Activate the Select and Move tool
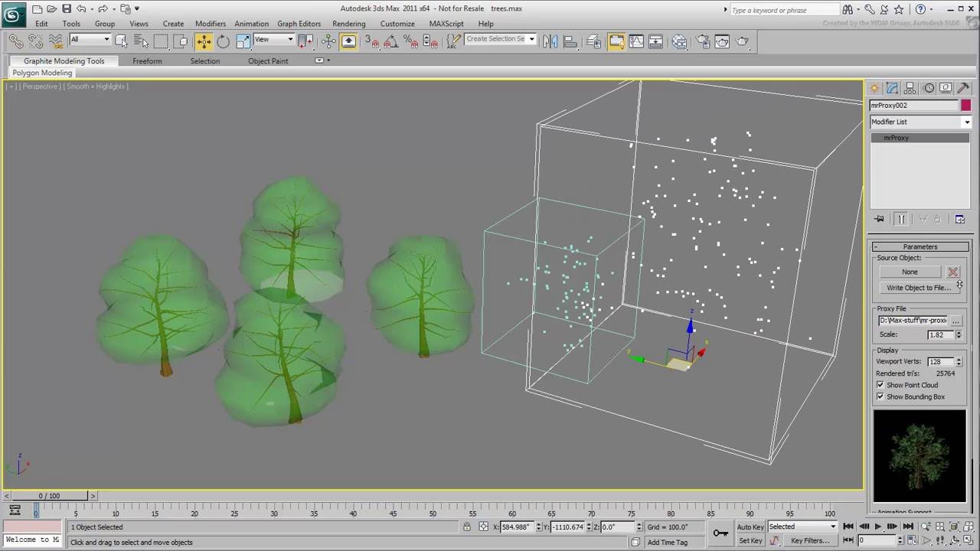Viewport: 980px width, 551px height. point(204,41)
